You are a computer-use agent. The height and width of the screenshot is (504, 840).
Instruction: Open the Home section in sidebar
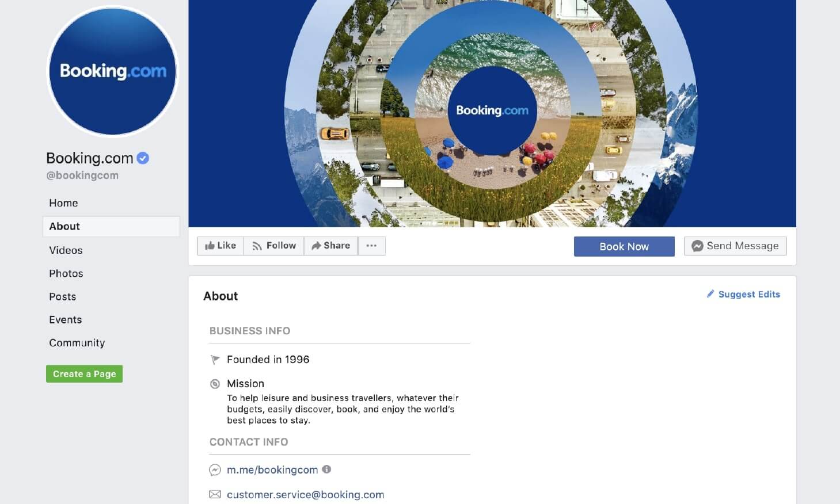tap(63, 203)
